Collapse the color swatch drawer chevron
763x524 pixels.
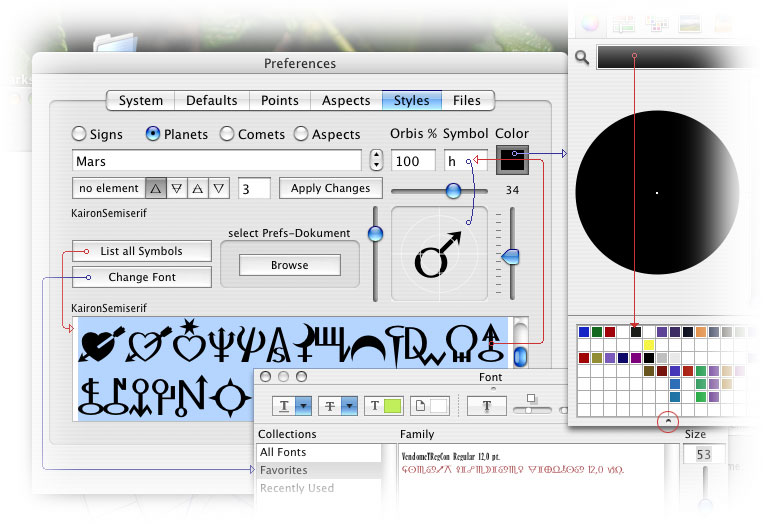click(668, 421)
